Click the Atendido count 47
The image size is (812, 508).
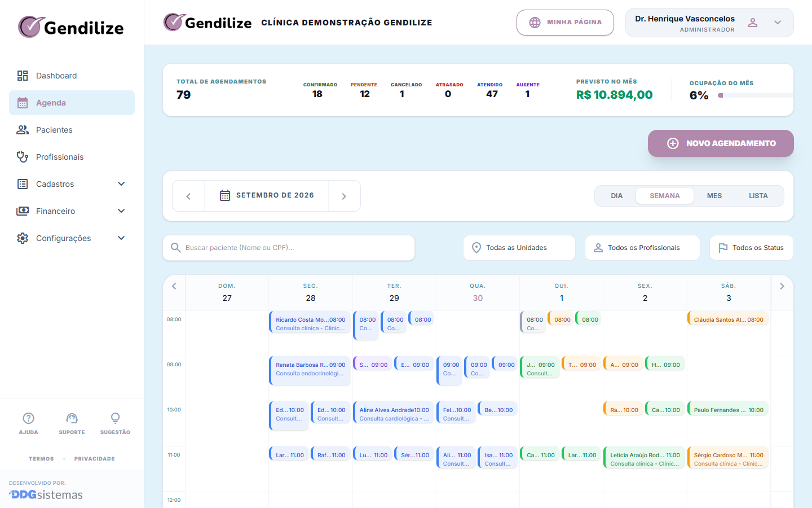point(492,94)
